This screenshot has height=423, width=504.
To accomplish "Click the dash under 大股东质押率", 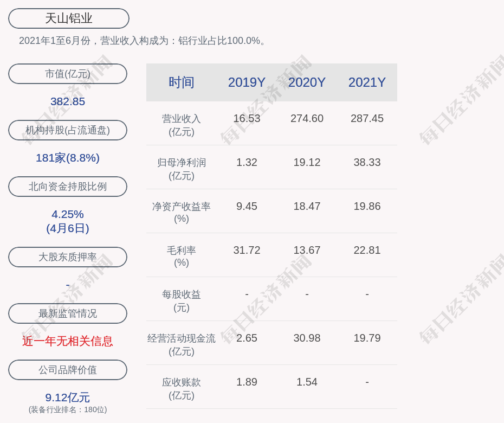I will point(68,285).
